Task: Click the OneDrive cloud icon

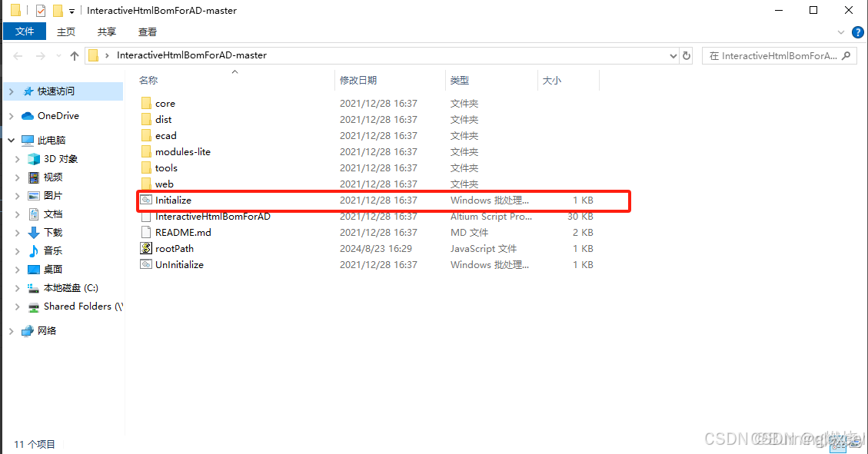Action: (28, 115)
